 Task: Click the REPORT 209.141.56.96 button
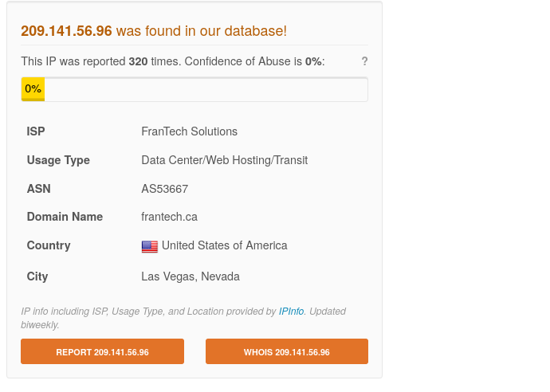[102, 351]
